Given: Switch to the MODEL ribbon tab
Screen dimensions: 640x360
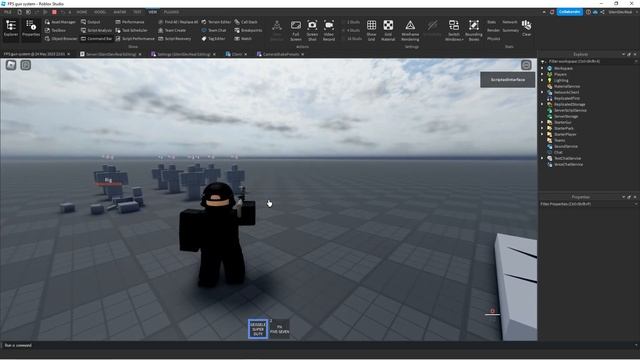Looking at the screenshot, I should click(100, 12).
